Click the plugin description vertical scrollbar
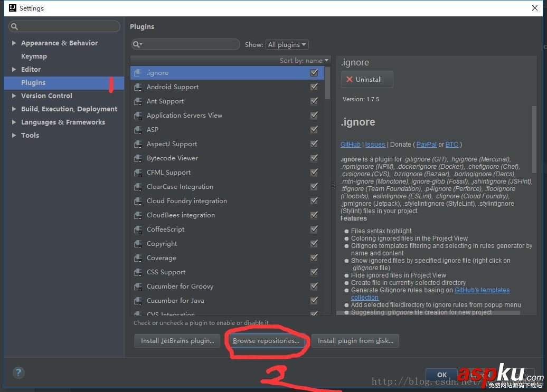 point(534,139)
